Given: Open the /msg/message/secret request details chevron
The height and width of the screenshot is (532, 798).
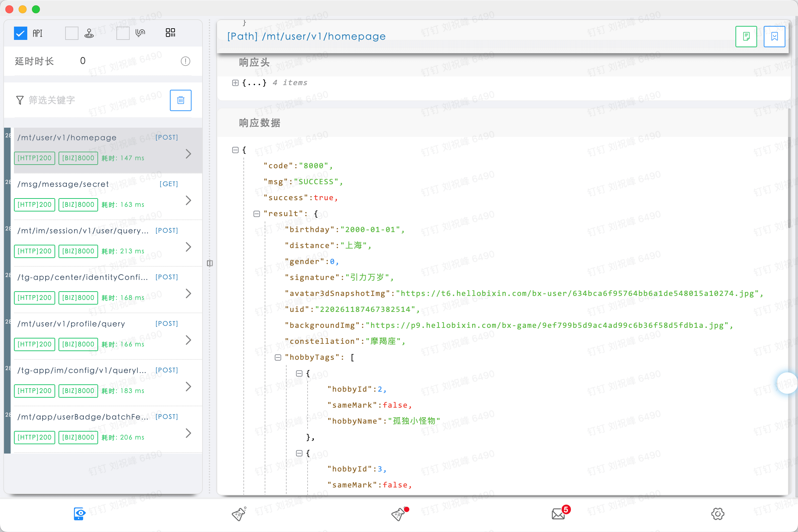Looking at the screenshot, I should coord(189,200).
